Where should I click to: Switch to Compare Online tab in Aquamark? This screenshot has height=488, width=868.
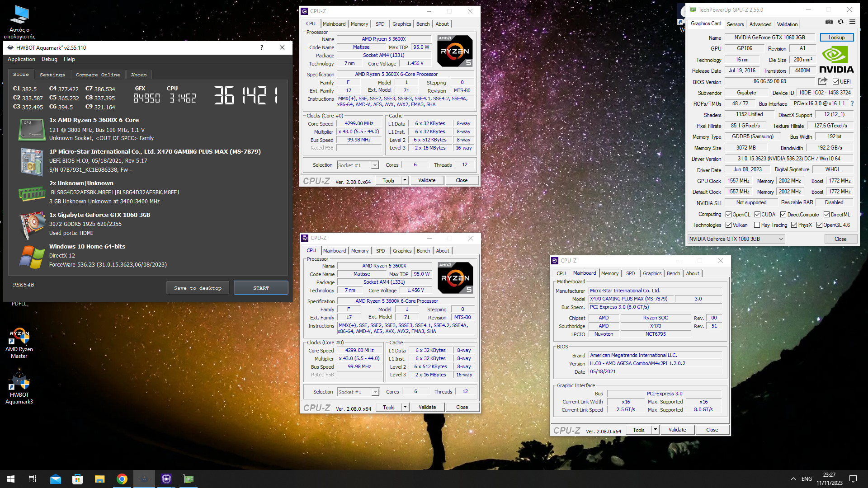pyautogui.click(x=98, y=75)
